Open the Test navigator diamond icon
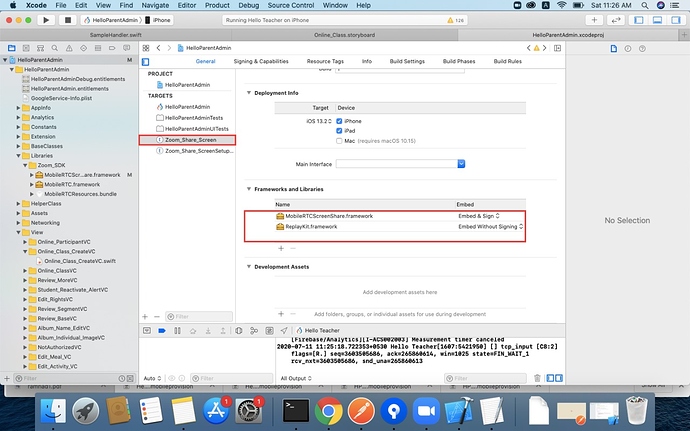Viewport: 690px width, 431px height. [83, 48]
